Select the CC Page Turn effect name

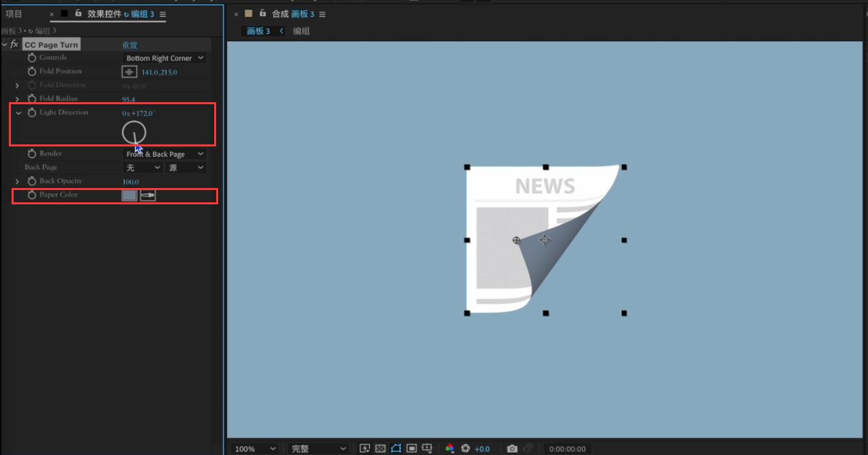click(x=51, y=45)
